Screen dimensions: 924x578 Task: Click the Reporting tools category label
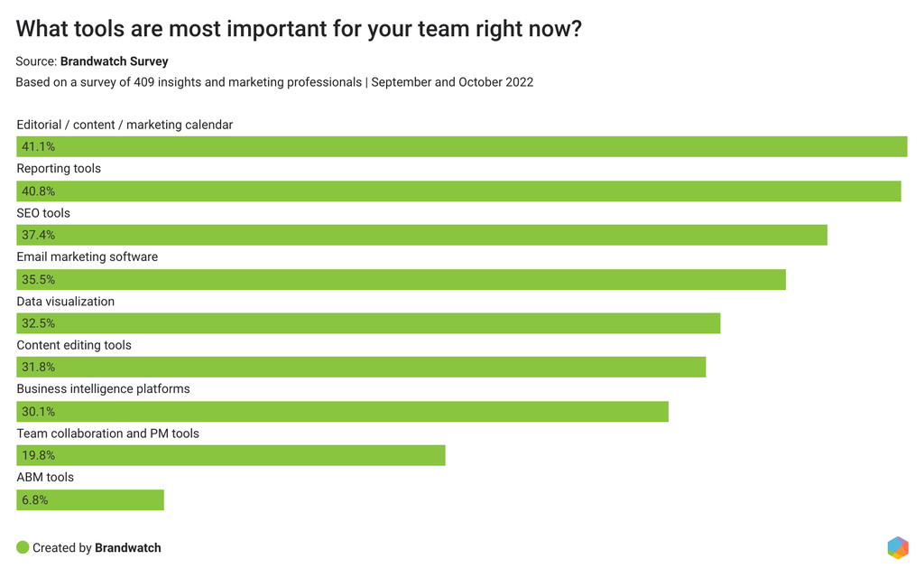[59, 169]
